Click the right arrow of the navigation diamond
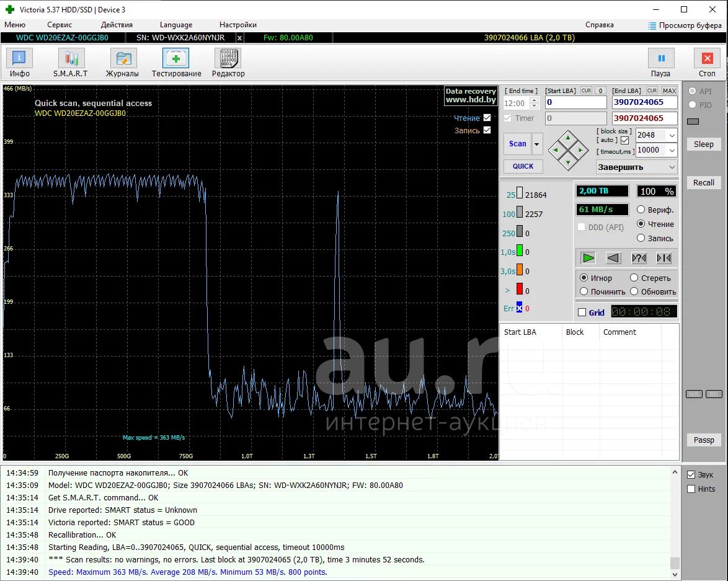Screen dimensions: 728x581 [580, 150]
